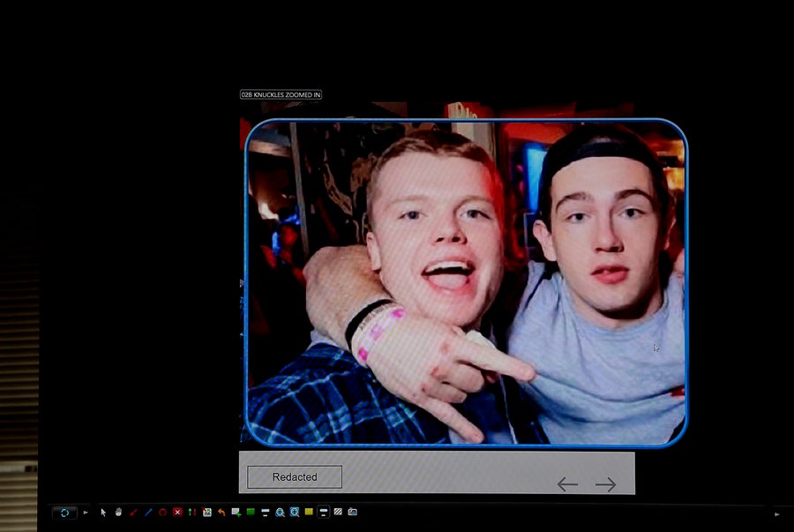Pick the blue line drawing tool
Screen dimensions: 794x532
(148, 512)
